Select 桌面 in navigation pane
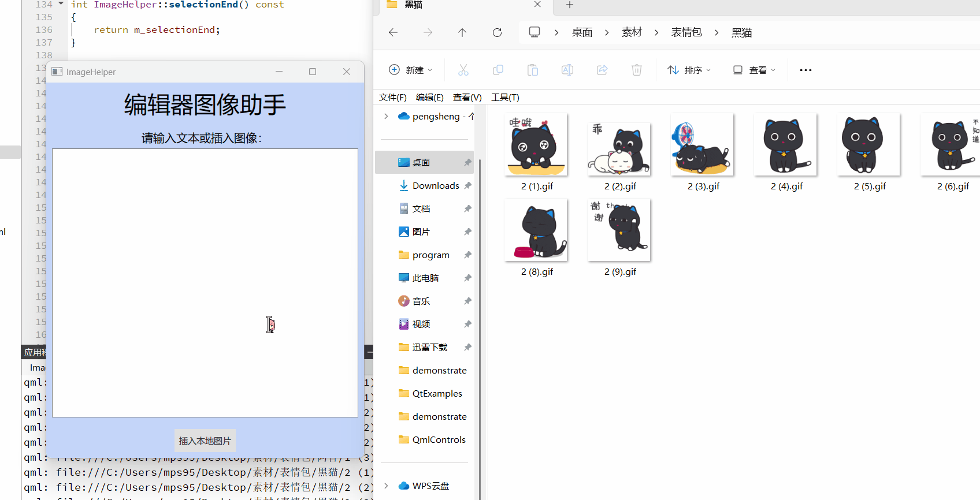 [425, 162]
